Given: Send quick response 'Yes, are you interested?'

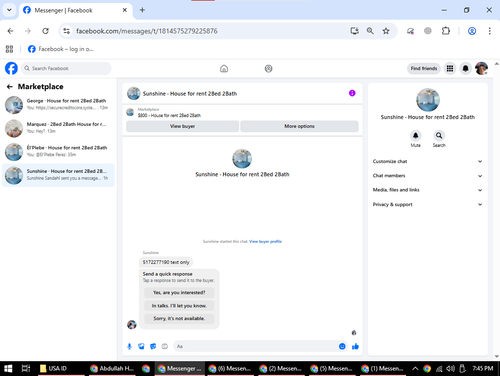Looking at the screenshot, I should [x=179, y=293].
